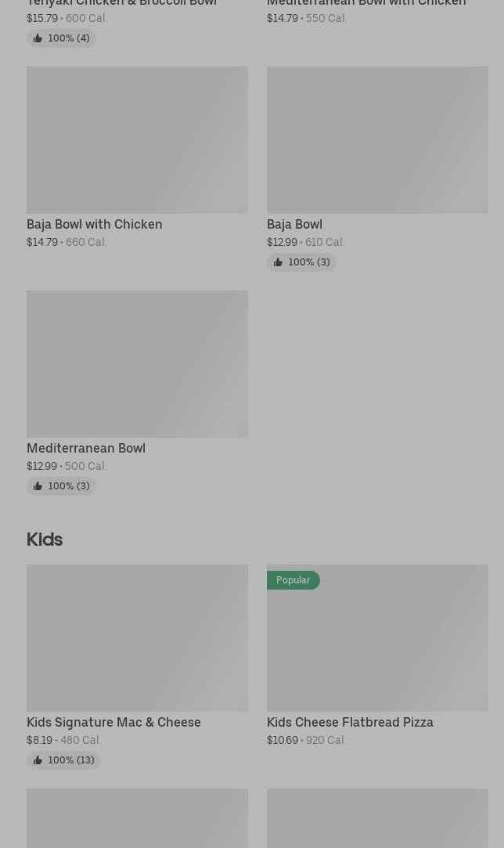Open Teriyaki Chicken & Broccoli Bowl title
Image resolution: width=504 pixels, height=848 pixels.
point(121,3)
